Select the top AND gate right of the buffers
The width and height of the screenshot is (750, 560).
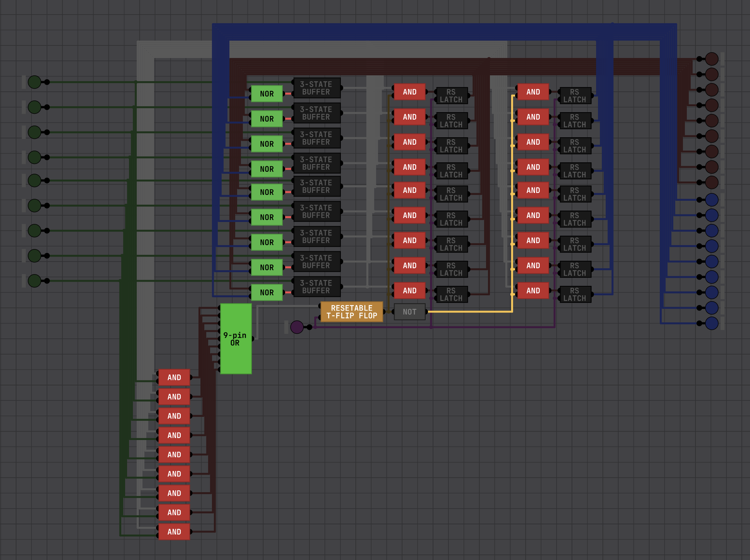(410, 92)
